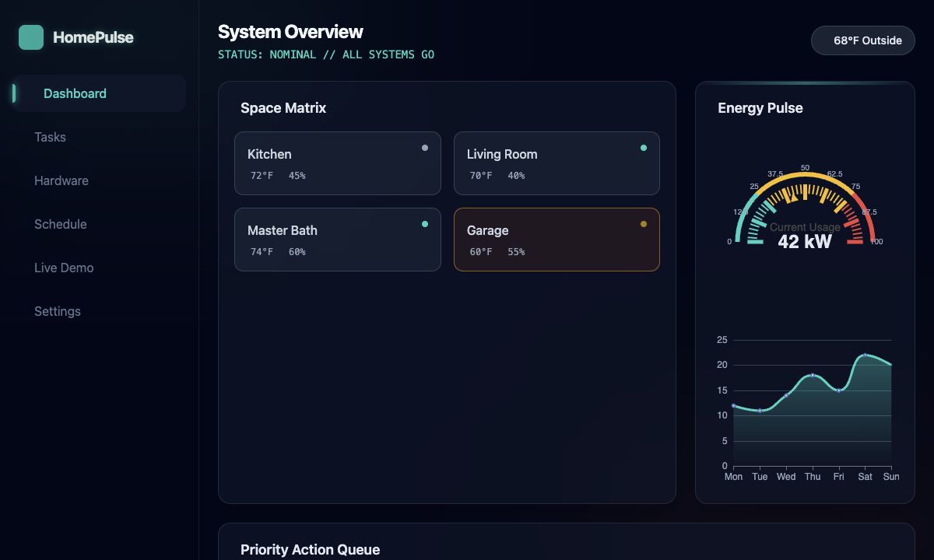Select Schedule in the sidebar
Screen dimensions: 934x560
(100, 224)
